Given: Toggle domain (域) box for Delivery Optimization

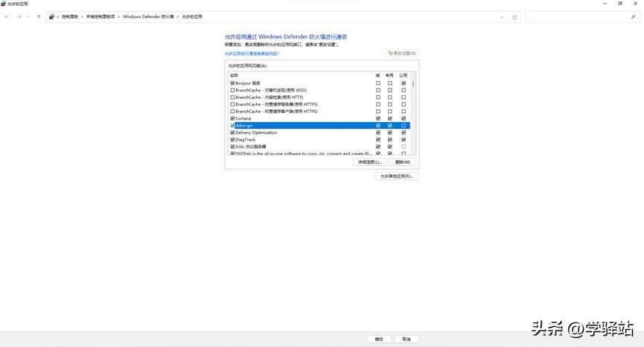Looking at the screenshot, I should coord(378,133).
